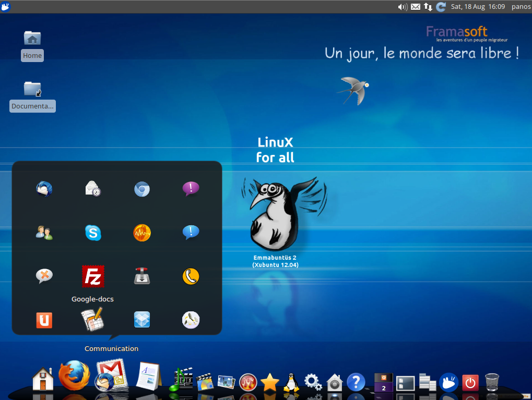Open the gears settings launcher in dock

pos(313,382)
